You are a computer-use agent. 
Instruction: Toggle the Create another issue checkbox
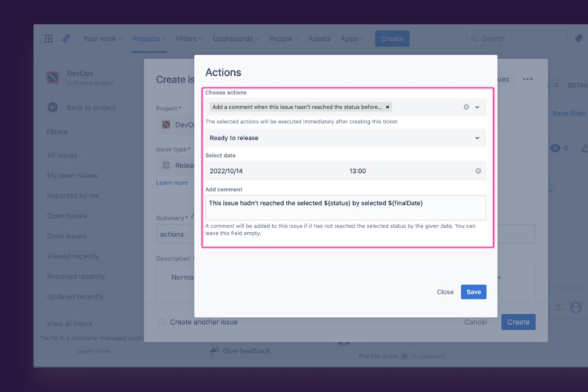pos(162,322)
